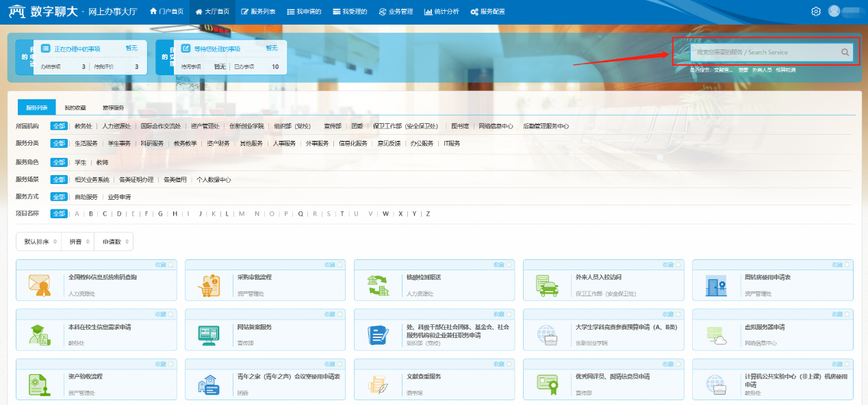Open the 虚拟服务器申请 cloud icon
The width and height of the screenshot is (868, 405).
715,335
